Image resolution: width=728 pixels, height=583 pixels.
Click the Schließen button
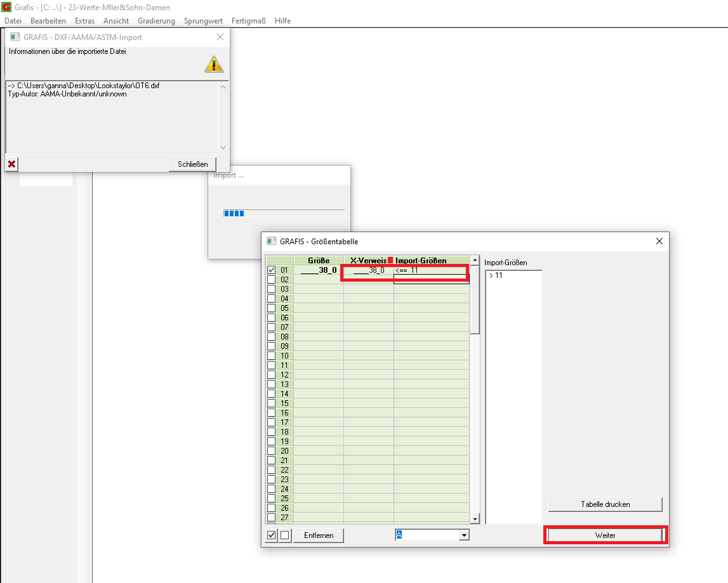point(193,164)
